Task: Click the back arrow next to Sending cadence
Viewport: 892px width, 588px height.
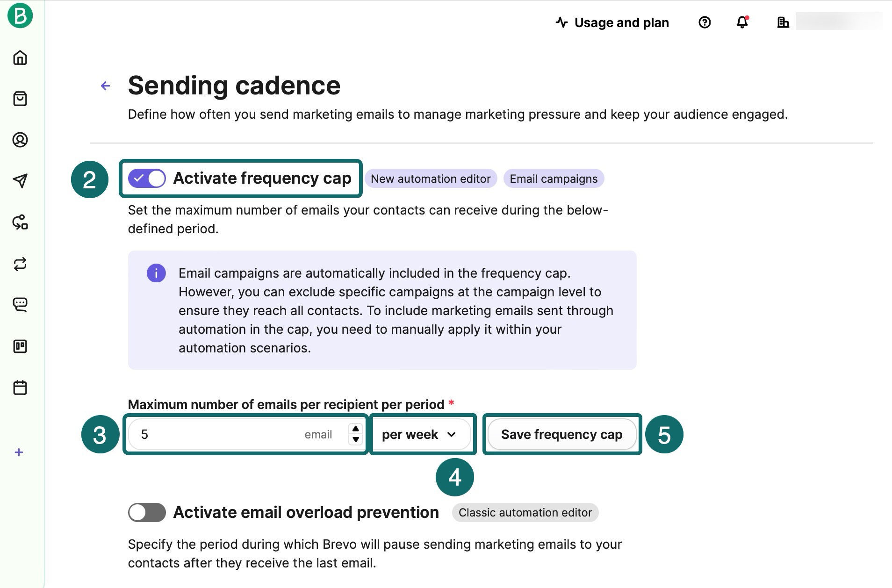Action: [x=105, y=86]
